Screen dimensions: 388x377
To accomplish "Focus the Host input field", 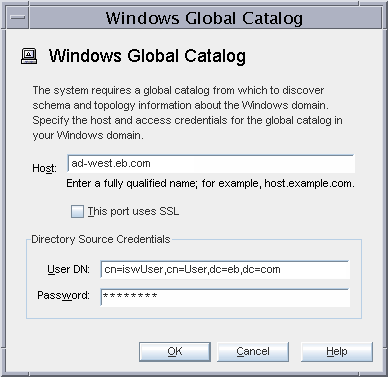I will click(x=211, y=163).
